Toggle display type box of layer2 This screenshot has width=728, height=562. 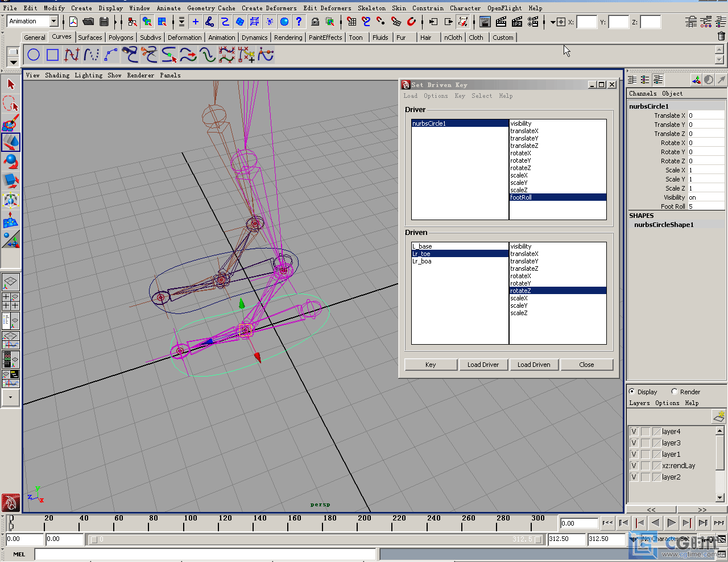(x=646, y=477)
